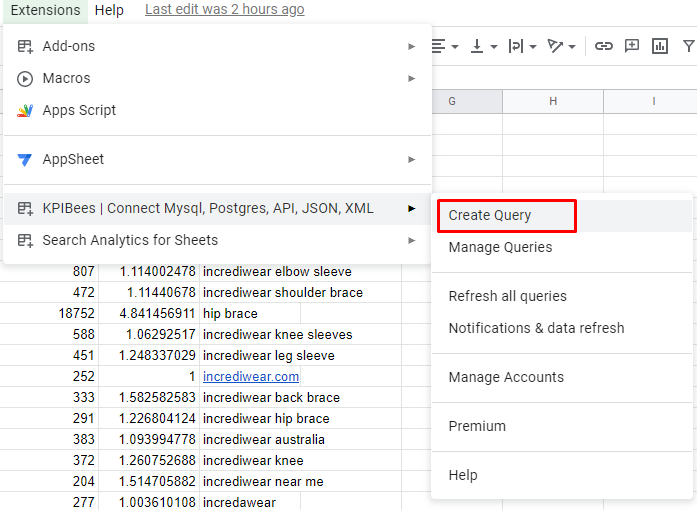Select Refresh all queries
Viewport: 697px width, 510px height.
pos(562,296)
